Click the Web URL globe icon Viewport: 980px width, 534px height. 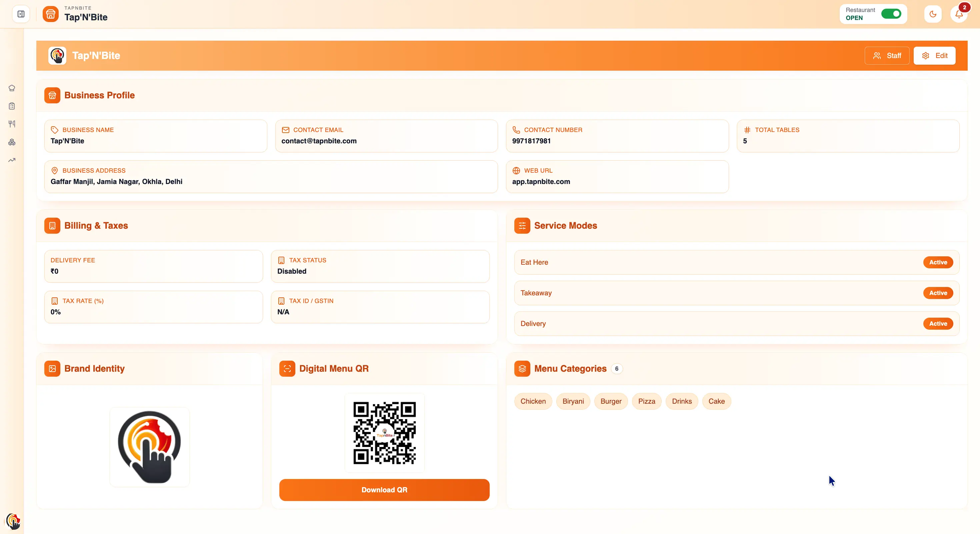click(516, 170)
